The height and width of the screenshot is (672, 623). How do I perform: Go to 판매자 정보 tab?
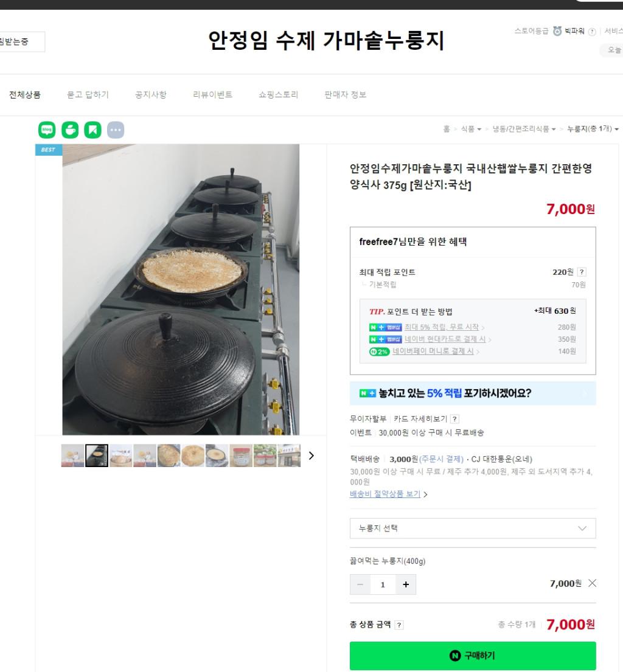[x=345, y=95]
